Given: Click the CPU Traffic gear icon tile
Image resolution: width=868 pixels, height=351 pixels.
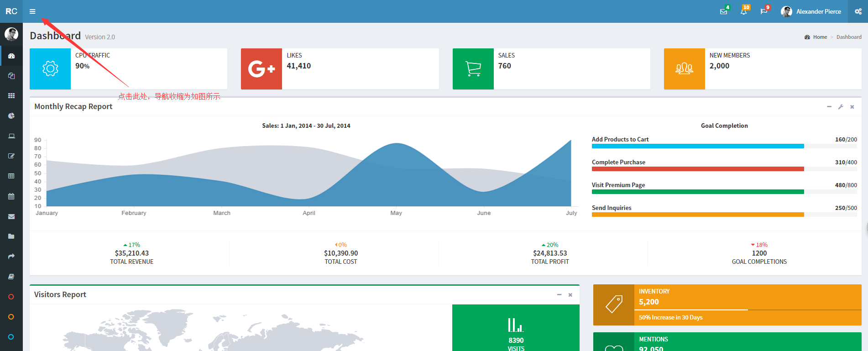Looking at the screenshot, I should [x=50, y=69].
